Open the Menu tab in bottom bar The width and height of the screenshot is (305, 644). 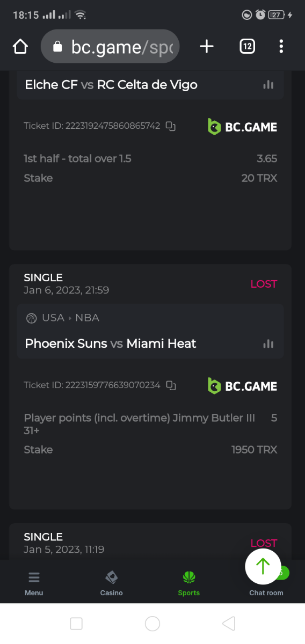34,583
